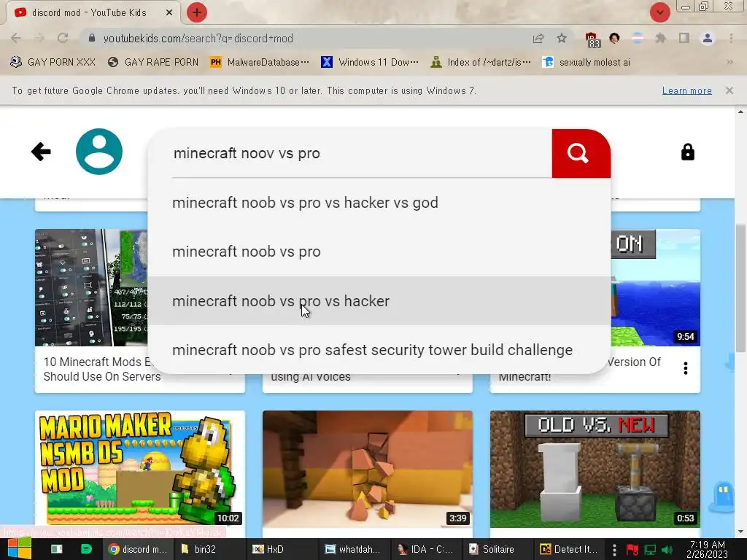
Task: Open the red tab search dropdown button
Action: [659, 13]
